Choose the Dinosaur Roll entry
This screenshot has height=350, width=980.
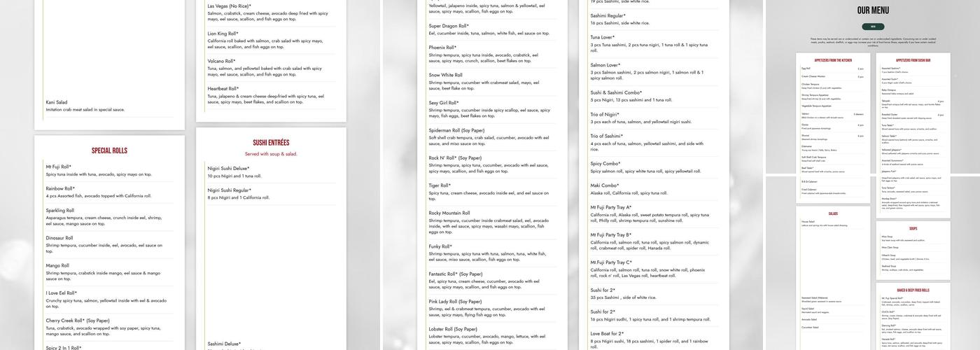click(59, 238)
